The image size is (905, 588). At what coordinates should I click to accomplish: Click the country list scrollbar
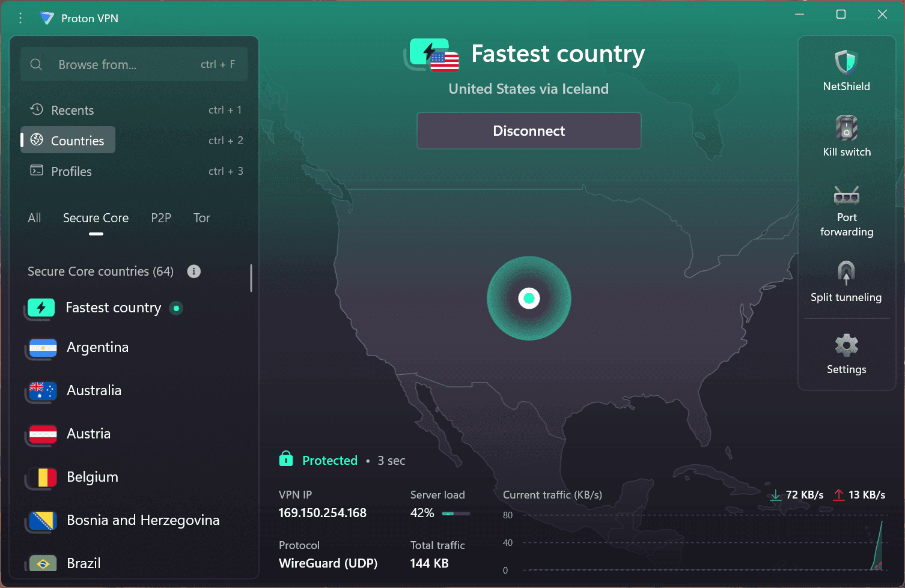[x=251, y=278]
